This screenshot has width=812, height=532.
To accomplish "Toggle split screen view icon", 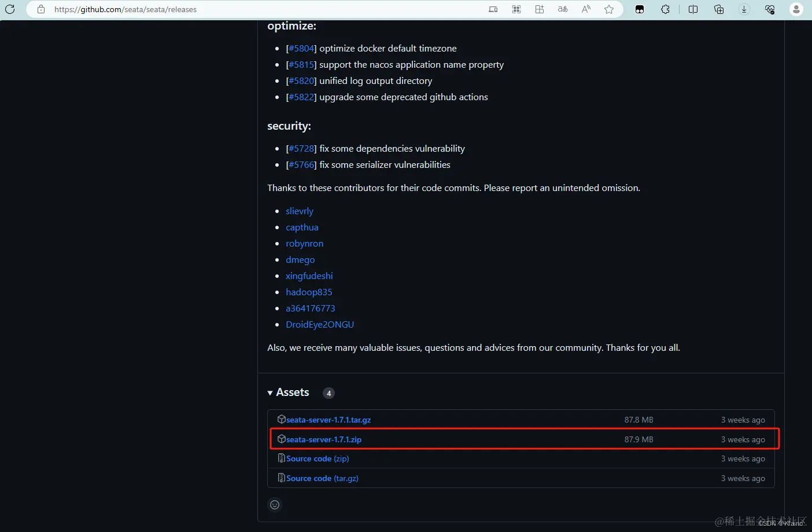I will [x=693, y=9].
